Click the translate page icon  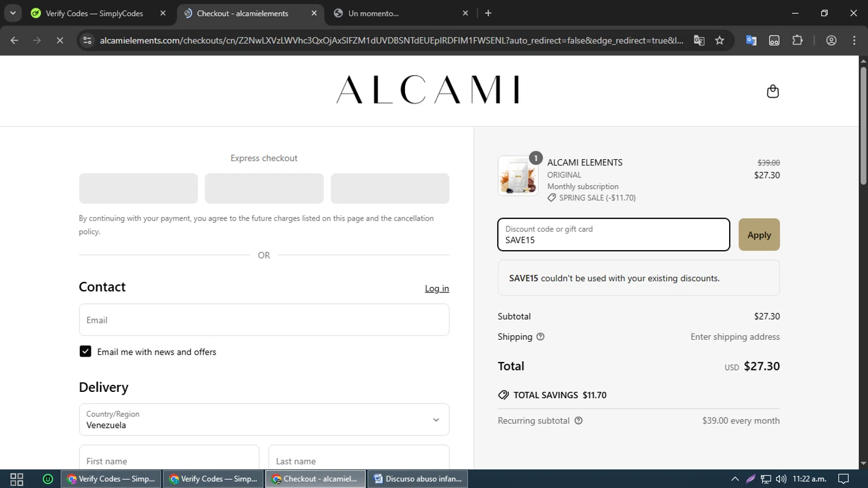point(699,41)
